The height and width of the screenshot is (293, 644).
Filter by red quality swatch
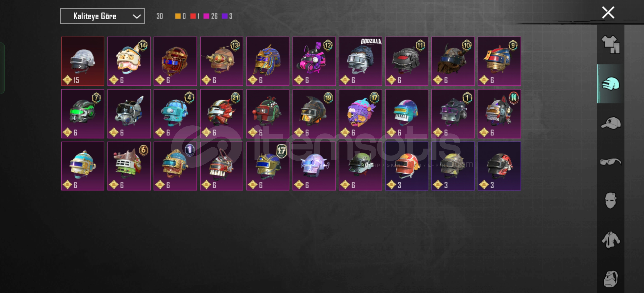pos(195,16)
